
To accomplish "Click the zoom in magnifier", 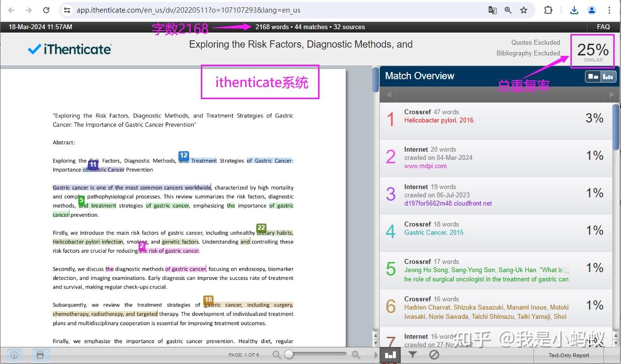I will [x=356, y=355].
